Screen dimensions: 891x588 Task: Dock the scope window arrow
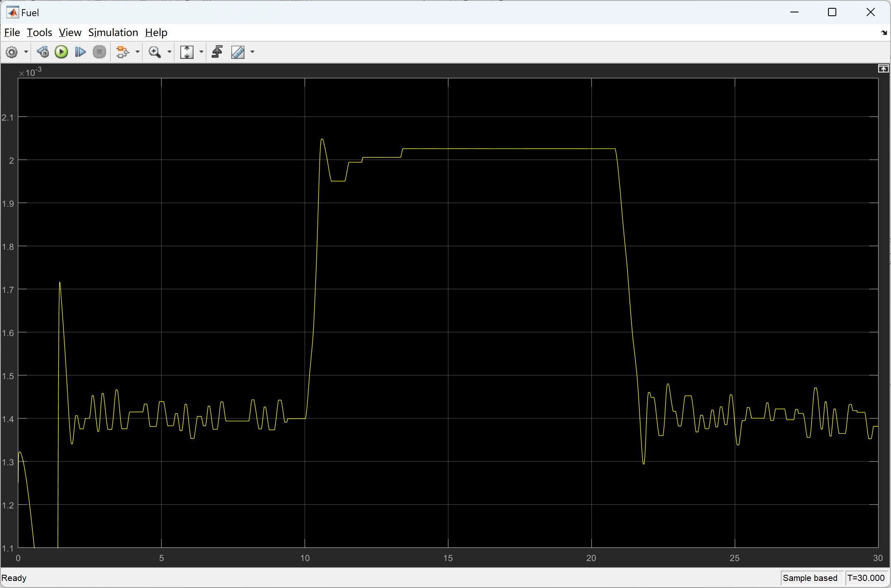click(884, 33)
